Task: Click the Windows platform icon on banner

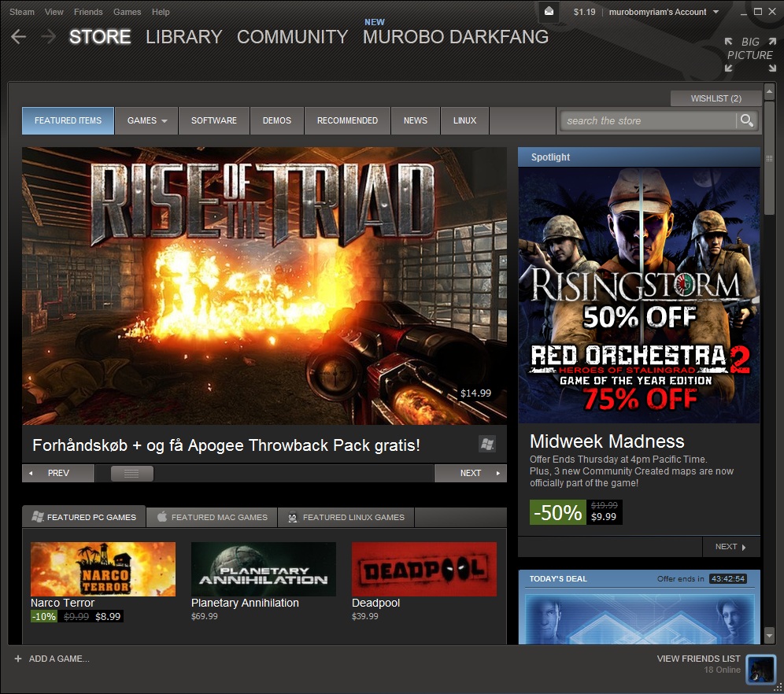Action: (x=487, y=444)
